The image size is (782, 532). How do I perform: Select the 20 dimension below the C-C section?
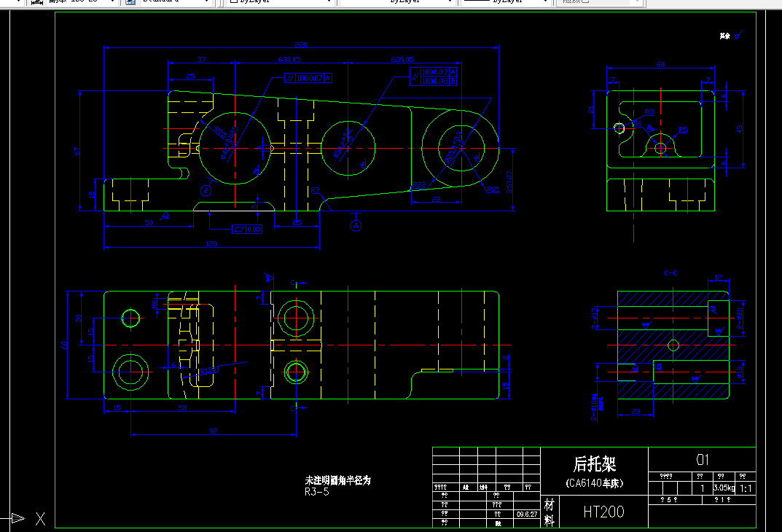(636, 411)
